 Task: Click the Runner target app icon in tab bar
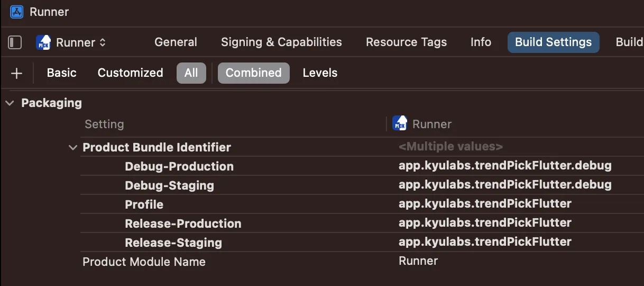[x=43, y=42]
